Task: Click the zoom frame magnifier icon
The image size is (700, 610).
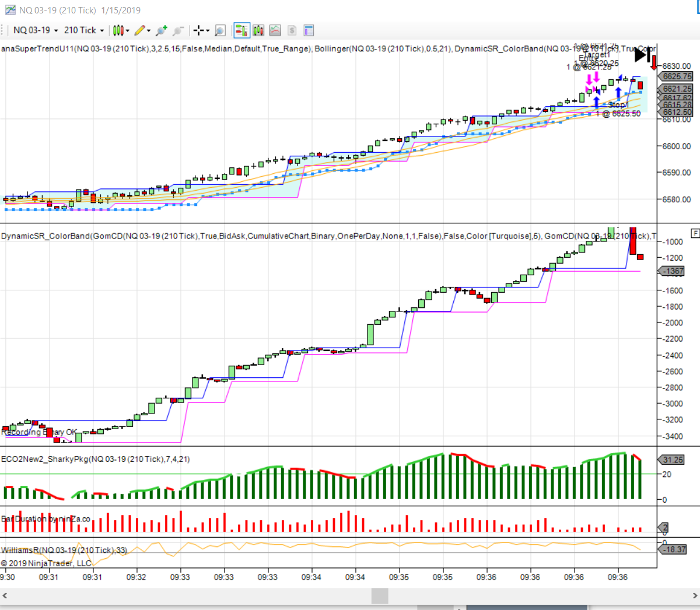Action: point(220,30)
